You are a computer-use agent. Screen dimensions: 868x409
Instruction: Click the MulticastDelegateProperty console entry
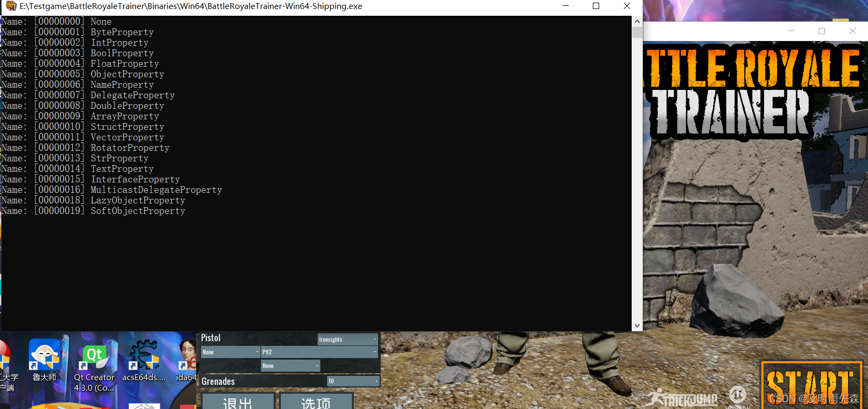112,190
